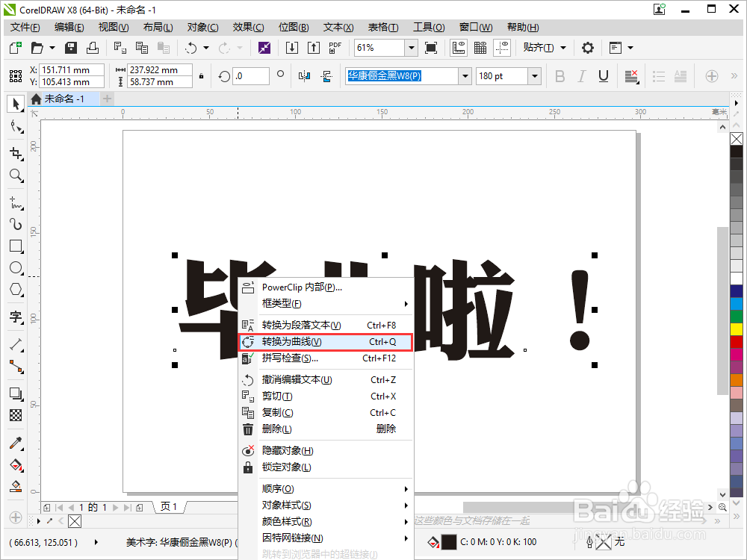Choose Spell Check menu item
Image resolution: width=747 pixels, height=560 pixels.
pyautogui.click(x=326, y=358)
